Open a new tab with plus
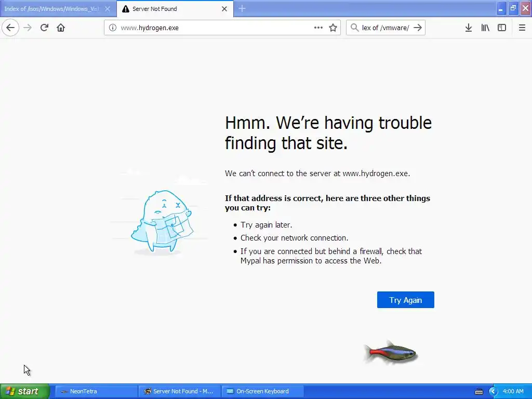This screenshot has height=399, width=532. click(x=242, y=8)
